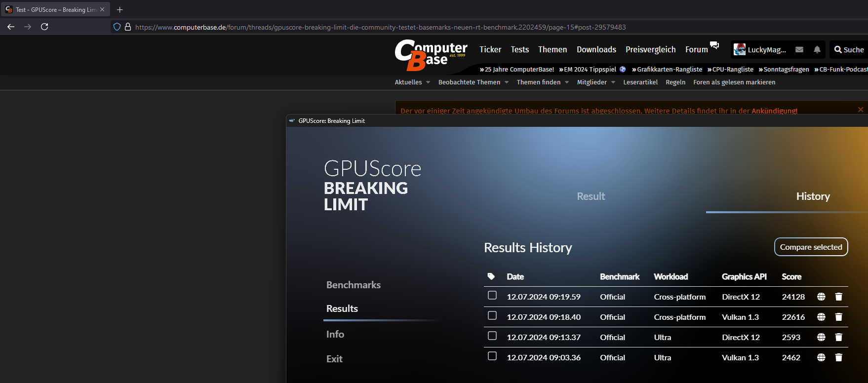Image resolution: width=868 pixels, height=383 pixels.
Task: Open Results in GPUScore sidebar
Action: pos(342,308)
